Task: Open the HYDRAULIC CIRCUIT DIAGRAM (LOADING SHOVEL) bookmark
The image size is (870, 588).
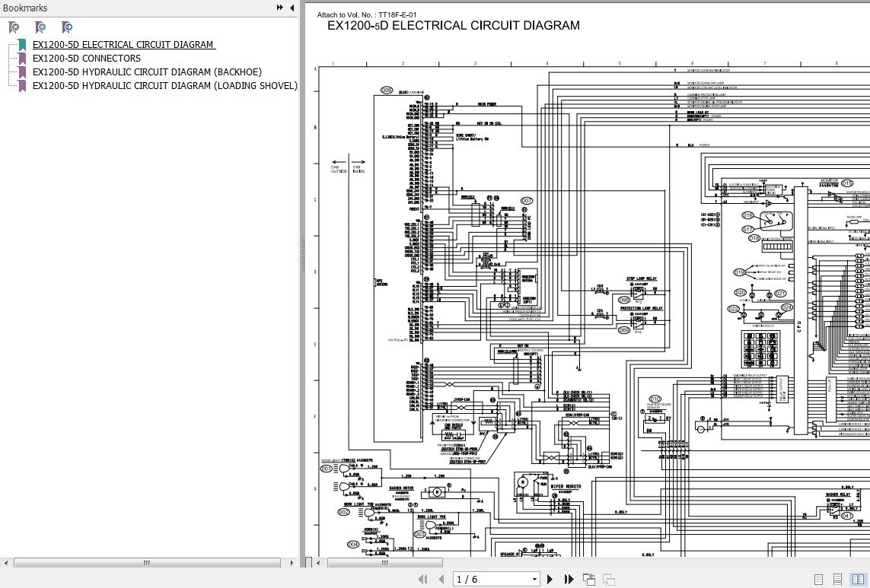Action: pyautogui.click(x=164, y=85)
